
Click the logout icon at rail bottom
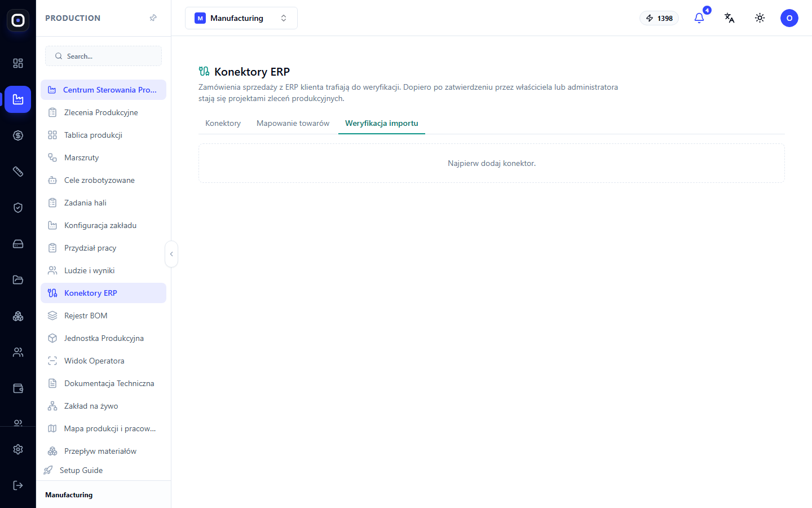click(x=18, y=485)
